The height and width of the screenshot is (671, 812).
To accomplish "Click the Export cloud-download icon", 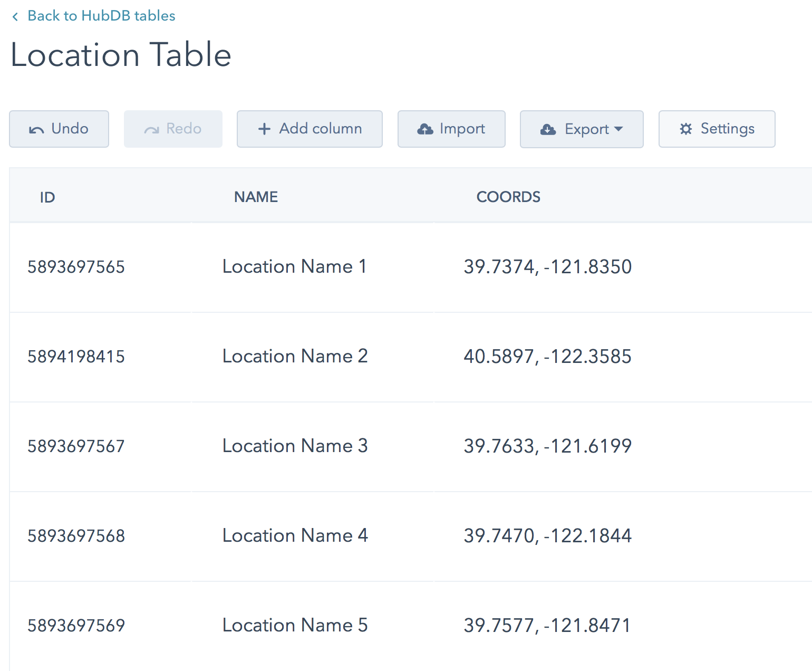I will pos(547,129).
